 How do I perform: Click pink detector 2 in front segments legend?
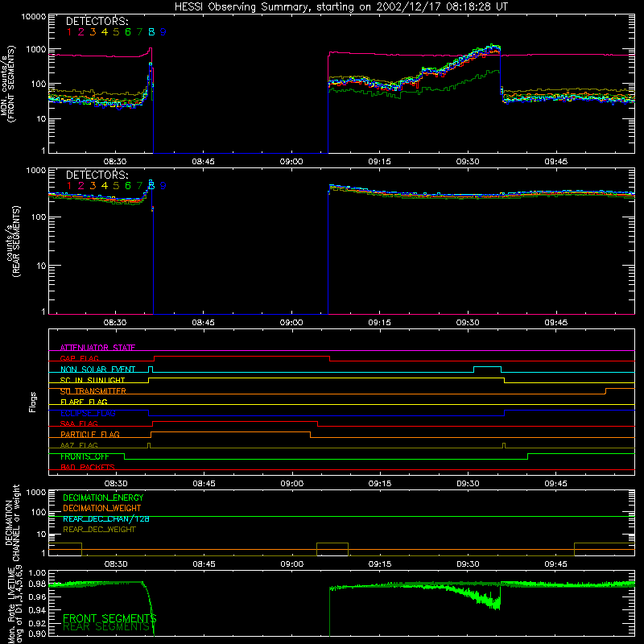pyautogui.click(x=81, y=32)
